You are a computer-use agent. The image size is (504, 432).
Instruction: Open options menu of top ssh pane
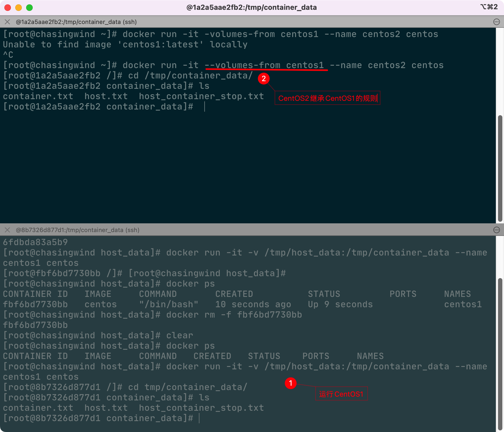(x=497, y=22)
